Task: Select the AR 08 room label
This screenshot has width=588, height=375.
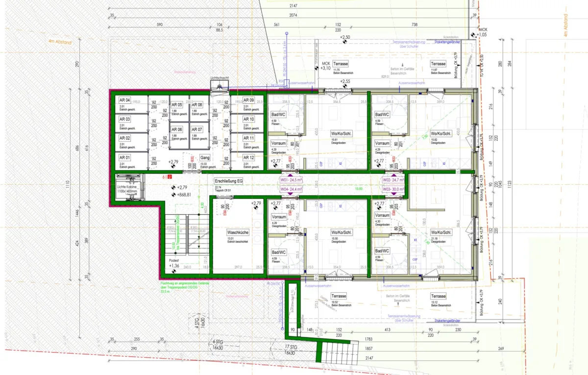Action: (197, 105)
